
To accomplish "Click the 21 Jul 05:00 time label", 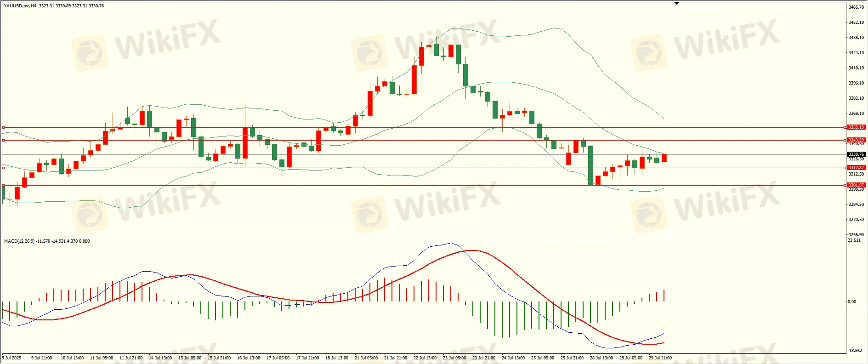I will pos(366,358).
